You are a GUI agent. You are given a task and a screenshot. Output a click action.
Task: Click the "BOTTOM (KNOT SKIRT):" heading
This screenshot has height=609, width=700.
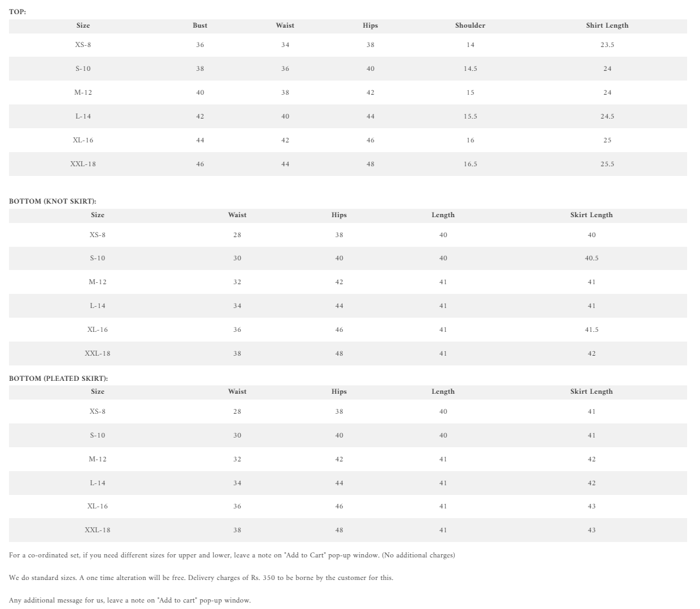(53, 202)
